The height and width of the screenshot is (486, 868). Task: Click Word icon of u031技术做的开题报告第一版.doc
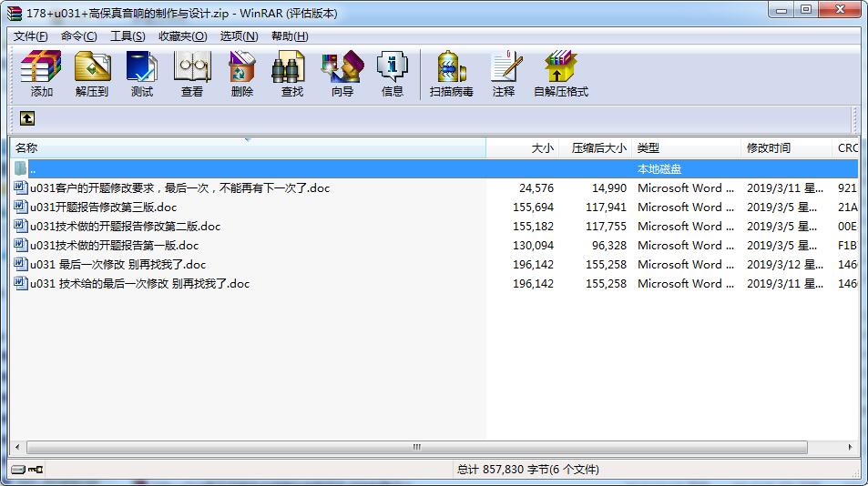pyautogui.click(x=20, y=245)
